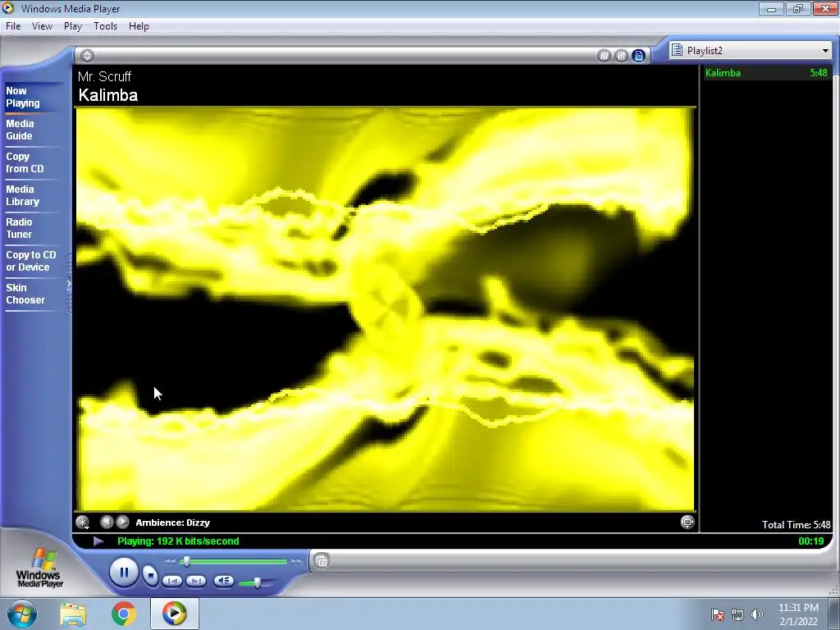The width and height of the screenshot is (840, 630).
Task: Open the Play menu
Action: [73, 26]
